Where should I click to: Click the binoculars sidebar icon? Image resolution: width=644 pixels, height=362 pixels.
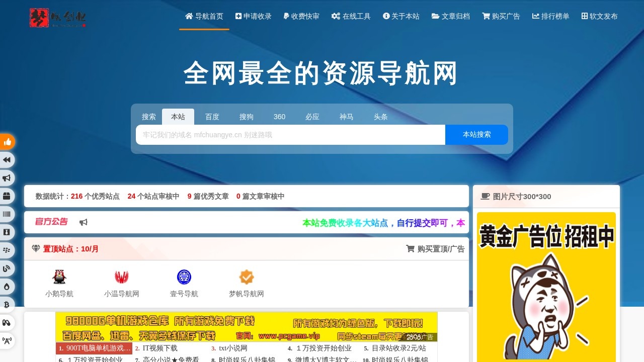click(x=7, y=323)
